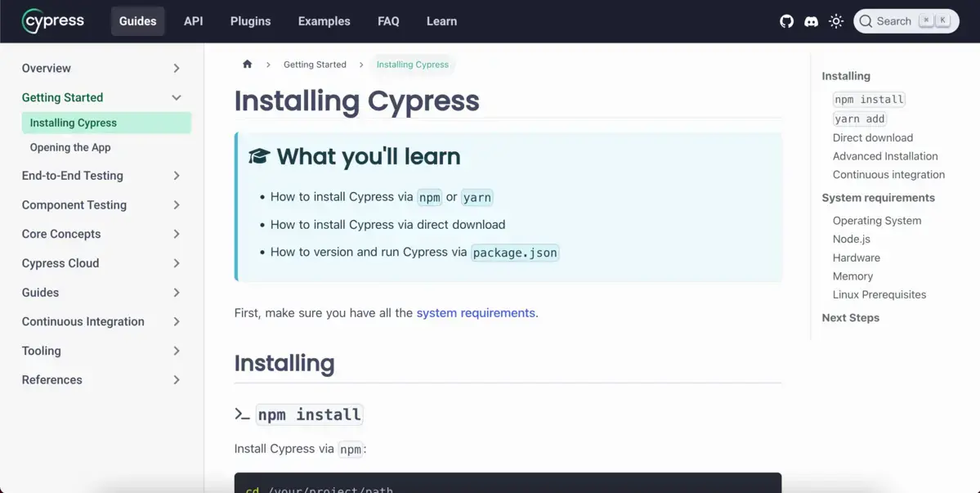This screenshot has width=980, height=493.
Task: Click Overview in the sidebar
Action: click(x=47, y=68)
